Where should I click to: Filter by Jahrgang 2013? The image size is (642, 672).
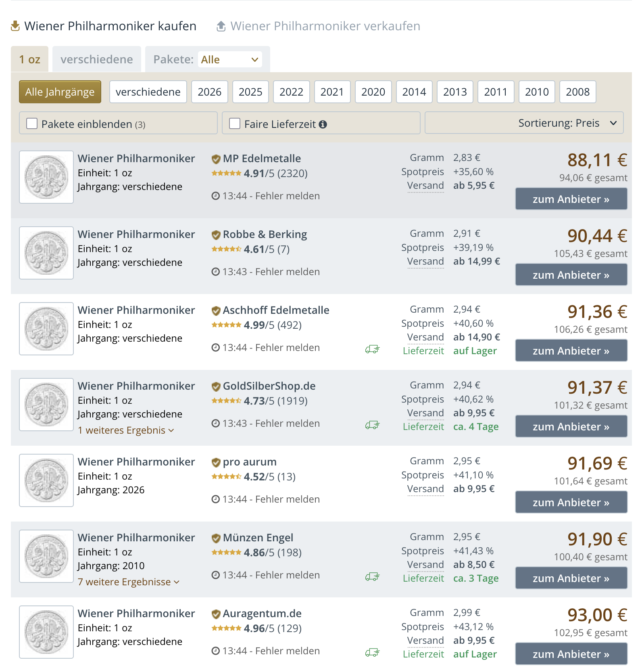[455, 92]
